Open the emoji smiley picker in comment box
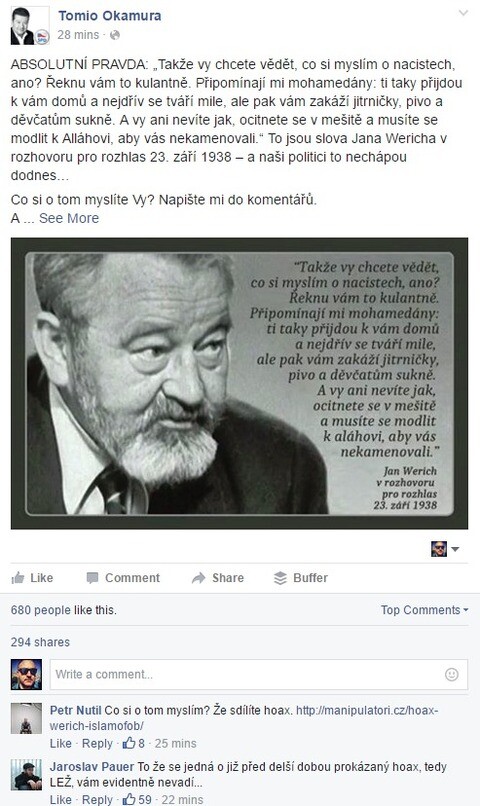The image size is (480, 806). coord(451,674)
